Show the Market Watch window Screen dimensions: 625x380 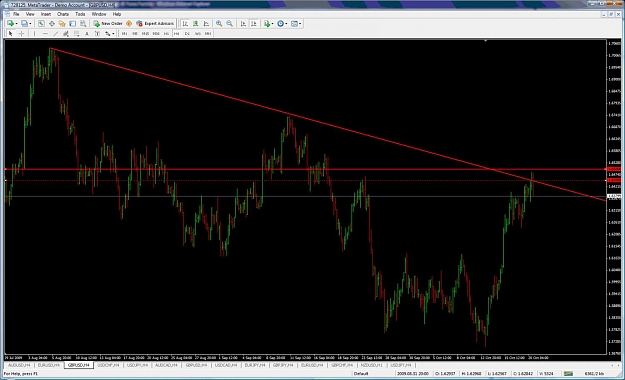point(41,24)
